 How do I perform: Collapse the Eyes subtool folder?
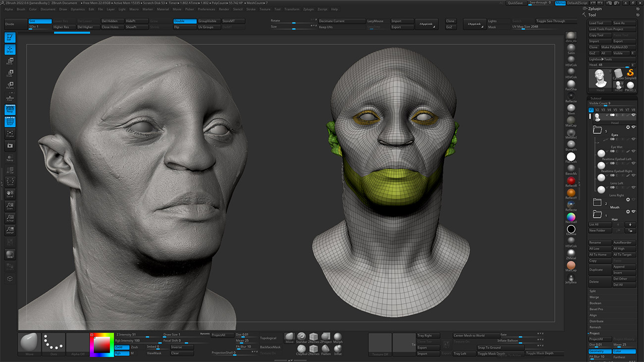(x=597, y=131)
